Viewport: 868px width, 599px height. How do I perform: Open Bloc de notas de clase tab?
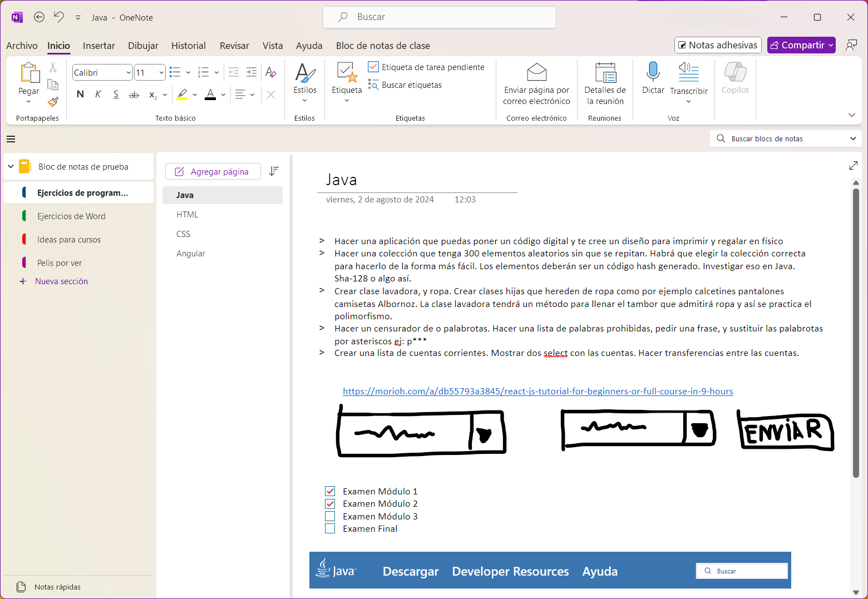click(383, 46)
